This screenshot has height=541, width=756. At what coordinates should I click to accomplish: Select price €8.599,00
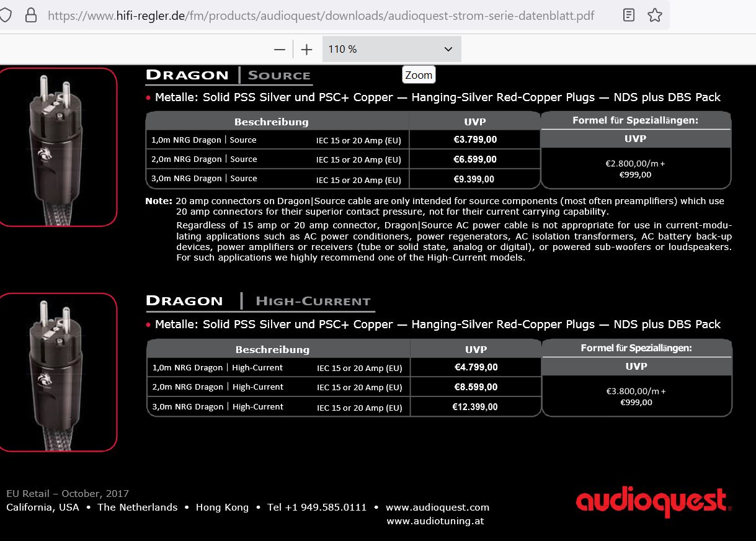476,387
